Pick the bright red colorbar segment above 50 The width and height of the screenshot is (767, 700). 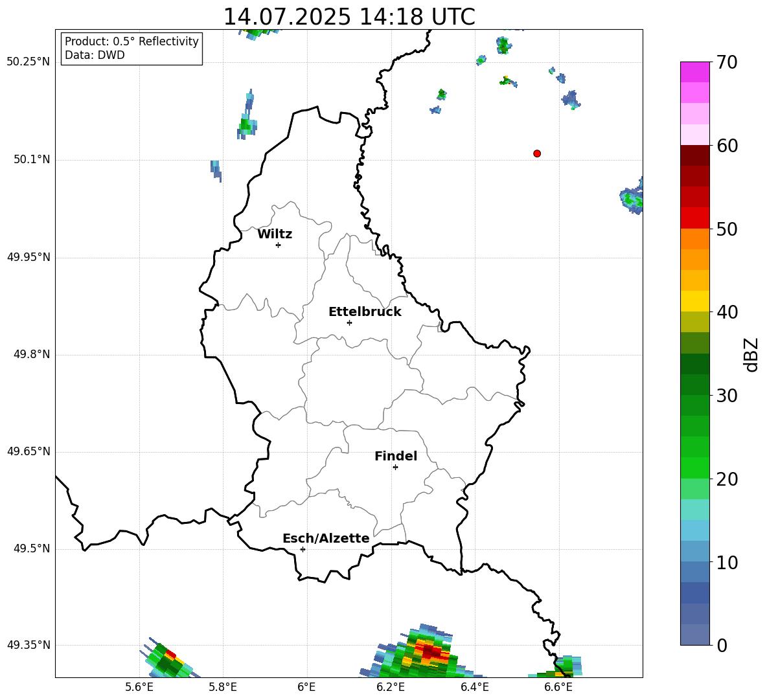(695, 218)
